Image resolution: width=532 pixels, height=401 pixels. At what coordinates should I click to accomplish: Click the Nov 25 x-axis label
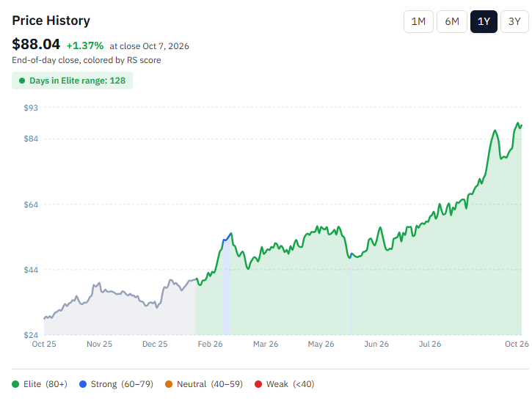[x=99, y=344]
